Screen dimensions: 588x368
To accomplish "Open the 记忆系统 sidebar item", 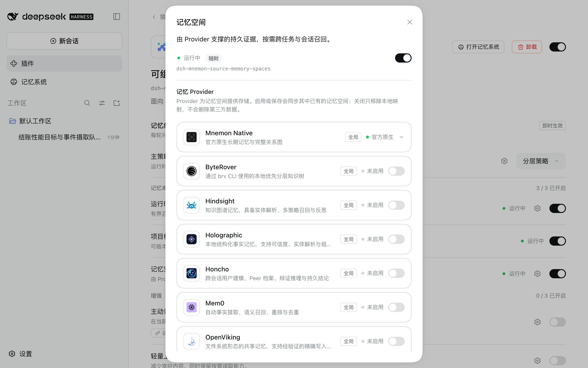I will click(64, 82).
